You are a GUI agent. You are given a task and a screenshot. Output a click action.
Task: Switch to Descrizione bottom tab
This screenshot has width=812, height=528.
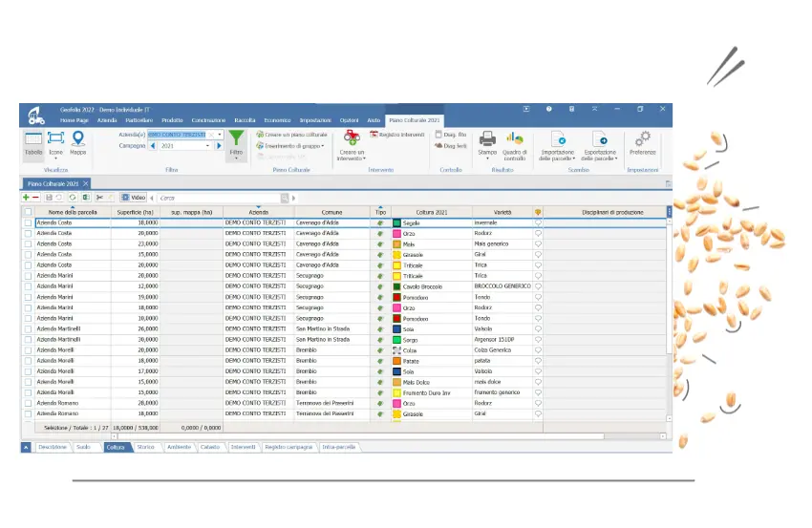click(x=53, y=447)
